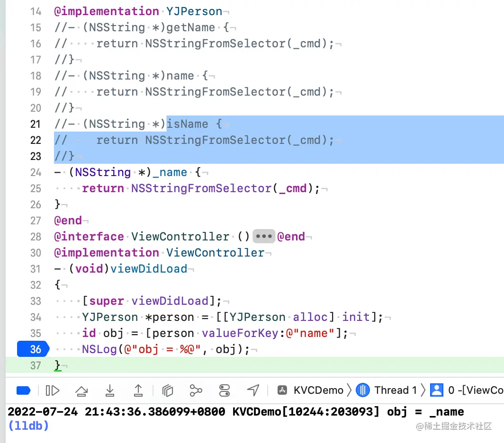Expand the folded ViewController interface code
The height and width of the screenshot is (443, 504).
[x=264, y=236]
